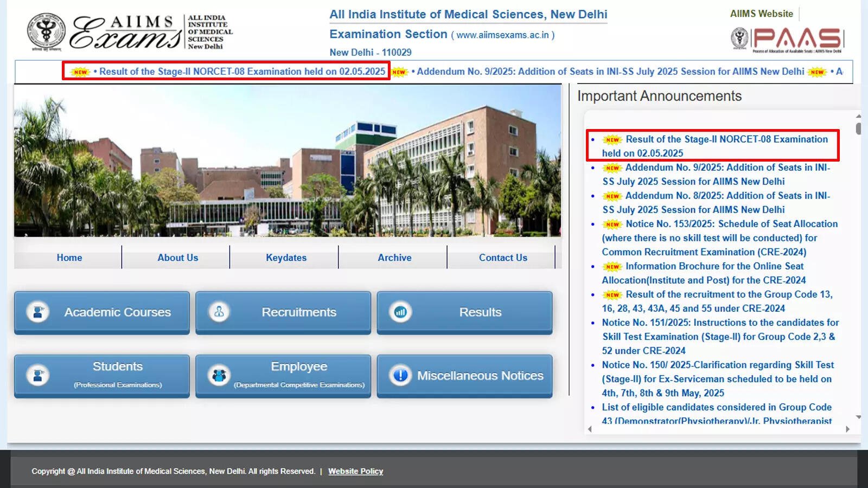Open the Results button
This screenshot has width=868, height=488.
pos(464,312)
